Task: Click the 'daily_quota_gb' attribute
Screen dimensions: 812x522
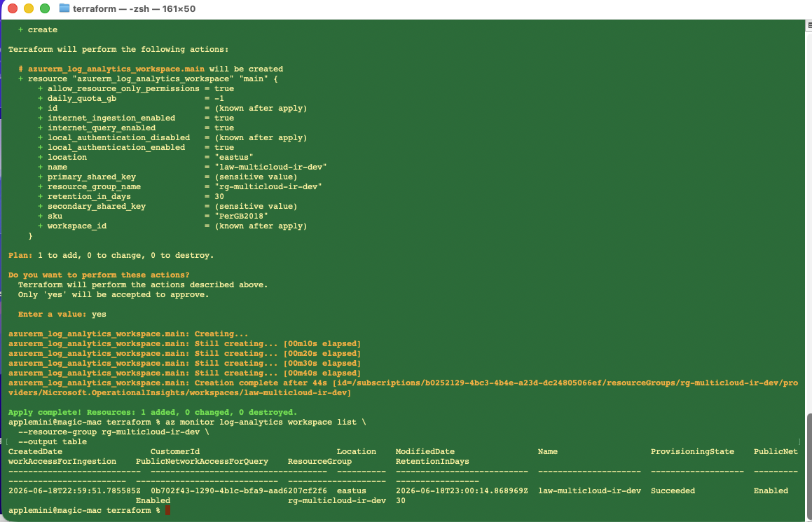Action: 82,98
